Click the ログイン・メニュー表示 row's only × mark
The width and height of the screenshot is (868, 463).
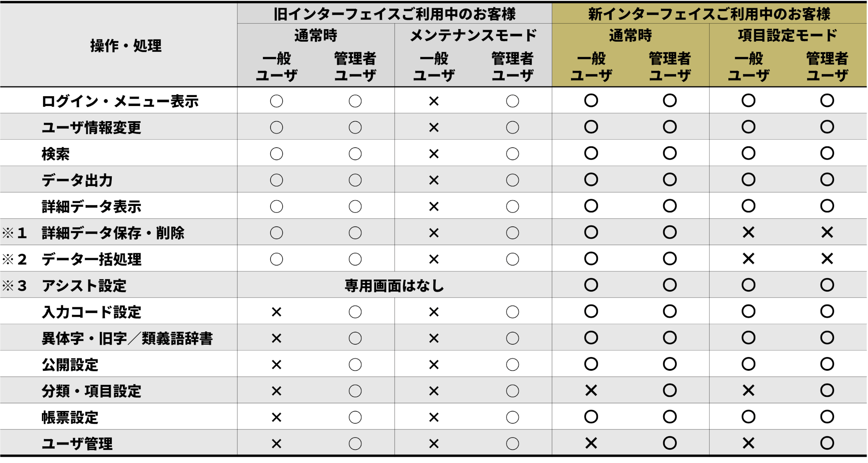click(434, 101)
